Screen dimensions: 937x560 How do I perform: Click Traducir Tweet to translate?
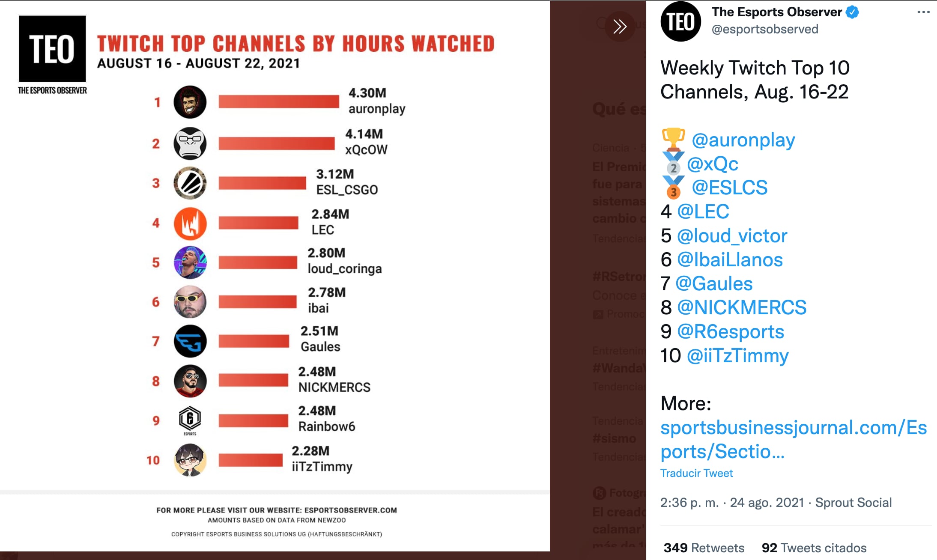pos(696,473)
